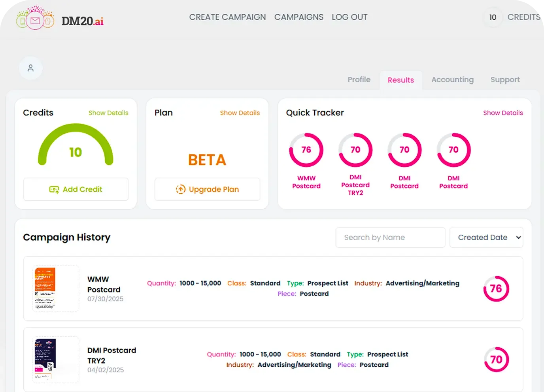Click the 76 score circle in WMW Postcard row

(x=496, y=289)
